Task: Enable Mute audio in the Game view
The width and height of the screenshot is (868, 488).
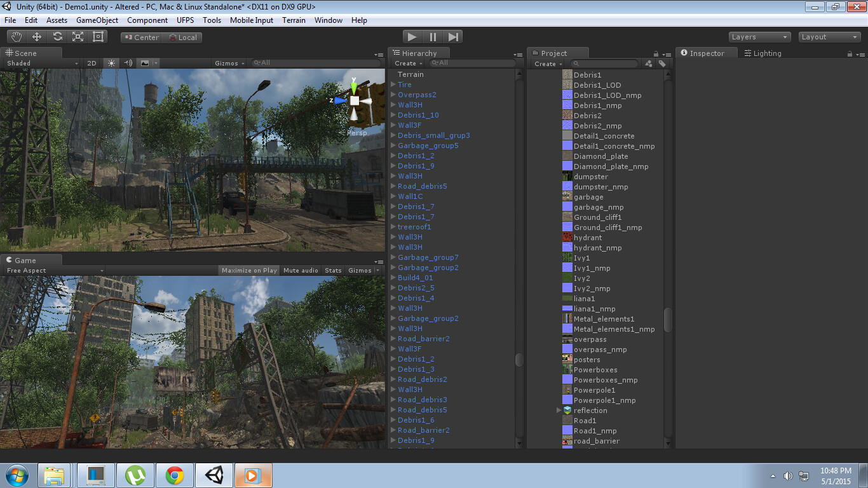Action: [x=300, y=269]
